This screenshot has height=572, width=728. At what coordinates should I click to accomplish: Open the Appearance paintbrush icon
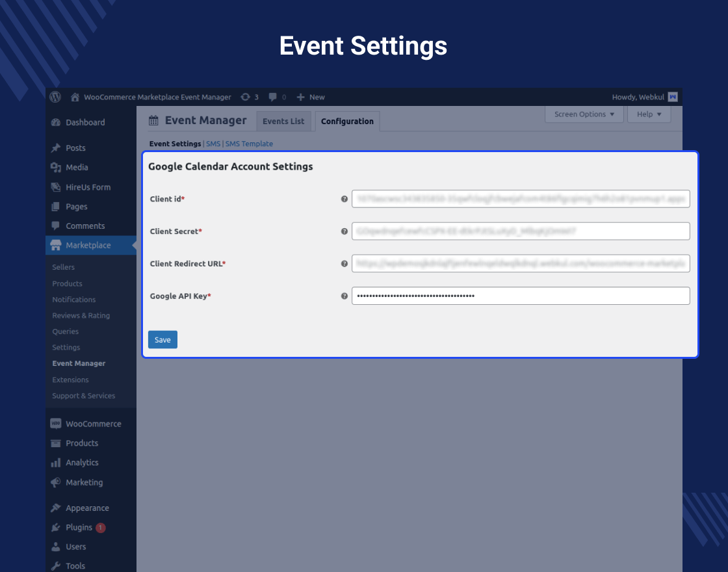57,508
